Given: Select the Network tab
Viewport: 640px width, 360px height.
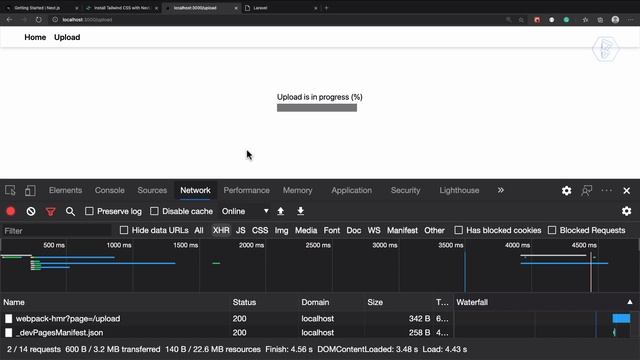Looking at the screenshot, I should [195, 190].
